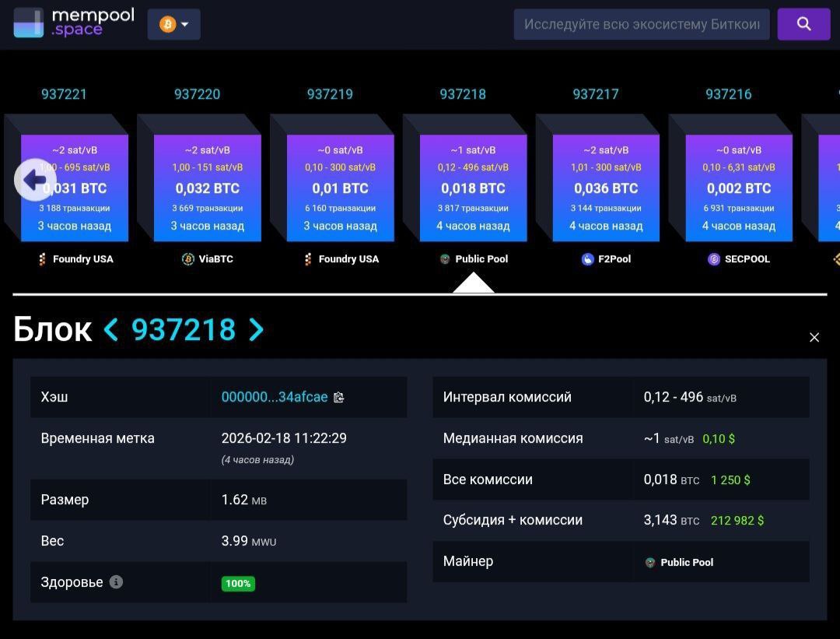
Task: Click the ViaBTC pool label
Action: tap(214, 259)
